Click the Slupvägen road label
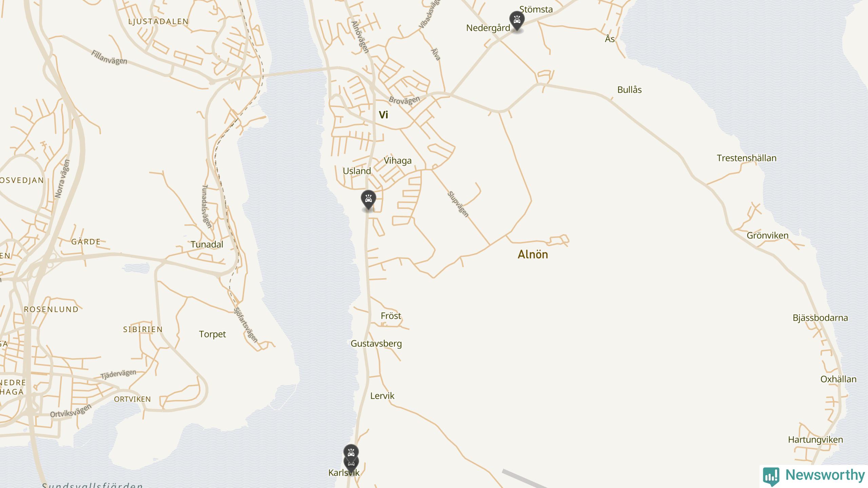This screenshot has width=868, height=488. click(x=458, y=204)
